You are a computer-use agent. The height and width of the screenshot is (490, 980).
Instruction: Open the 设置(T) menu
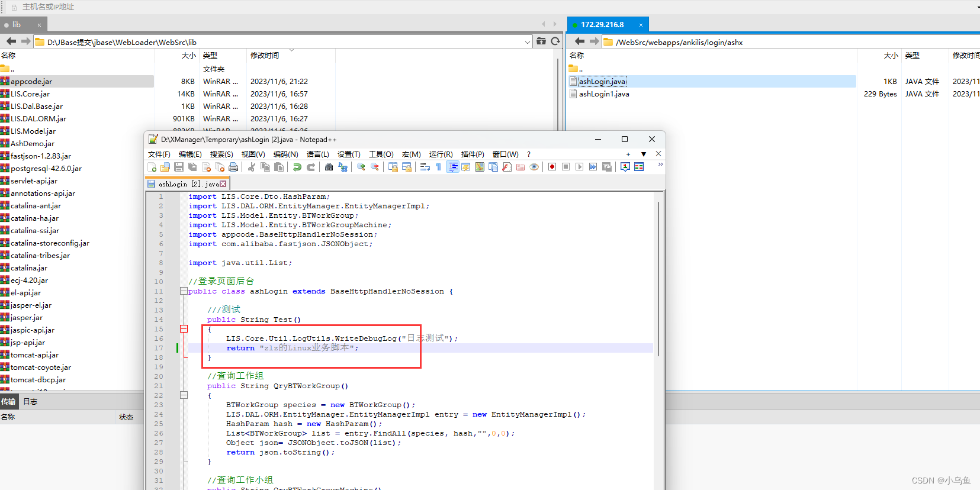coord(349,154)
